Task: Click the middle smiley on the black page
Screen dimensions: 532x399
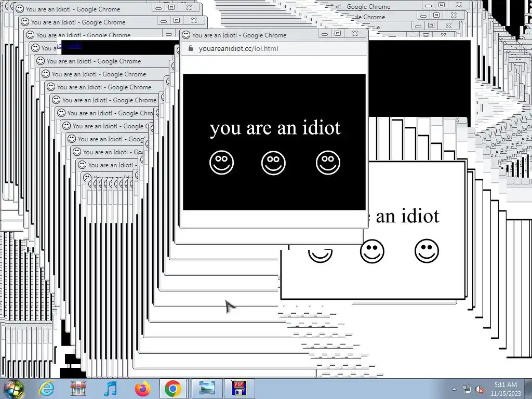Action: (x=273, y=163)
